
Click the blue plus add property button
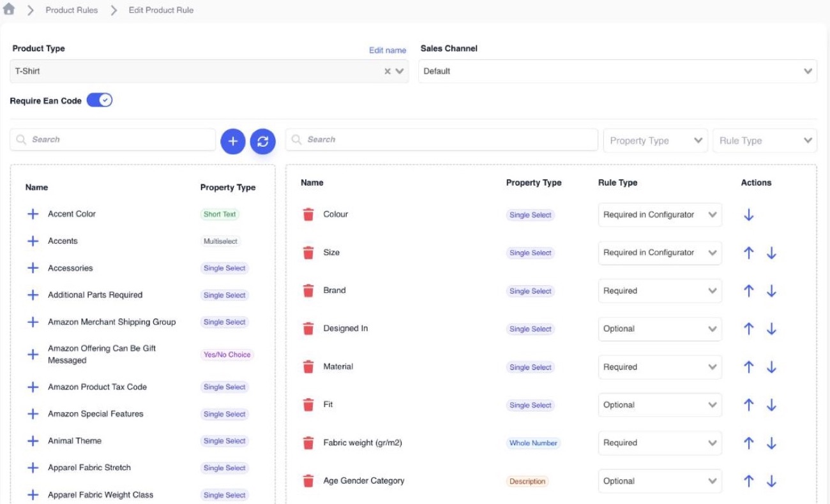[x=233, y=141]
